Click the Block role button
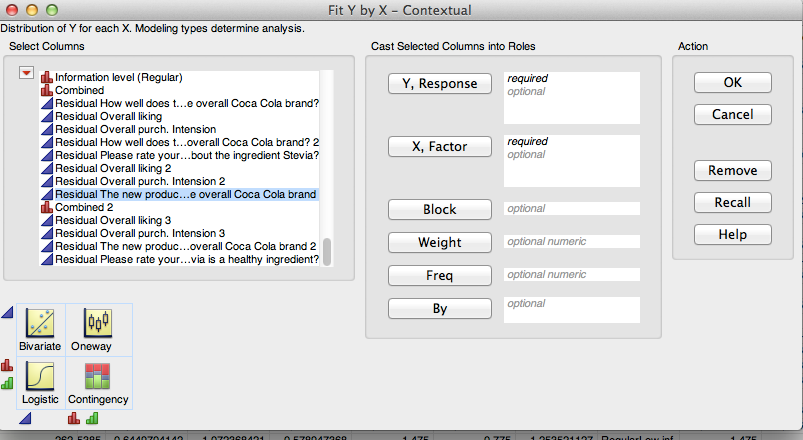The height and width of the screenshot is (440, 803). [x=439, y=209]
